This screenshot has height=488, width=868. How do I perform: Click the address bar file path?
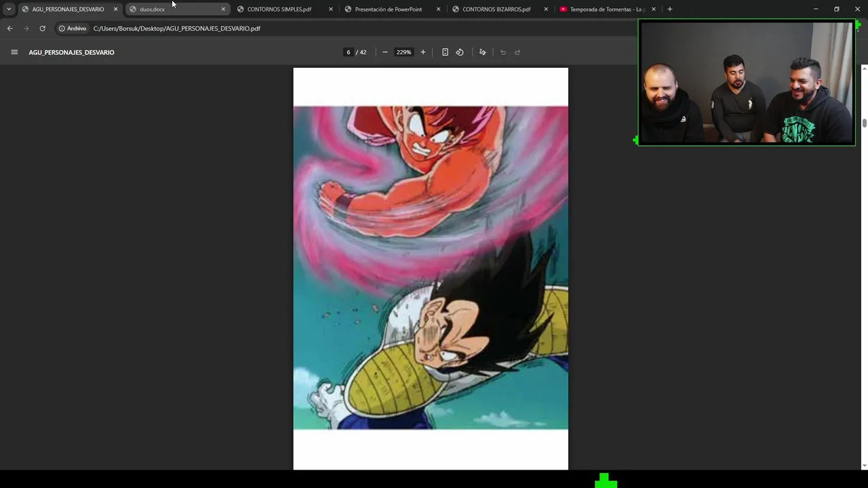177,28
